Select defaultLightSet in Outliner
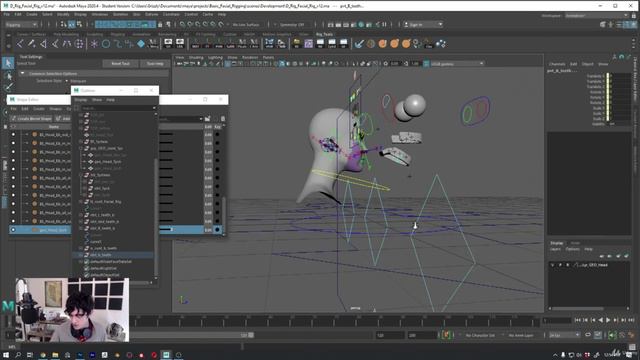 click(x=103, y=268)
